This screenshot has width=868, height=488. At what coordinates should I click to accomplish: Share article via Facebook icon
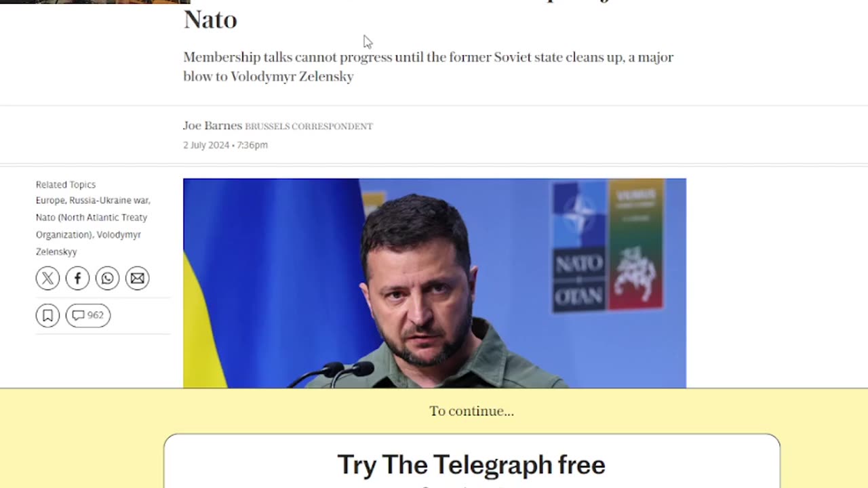point(77,279)
